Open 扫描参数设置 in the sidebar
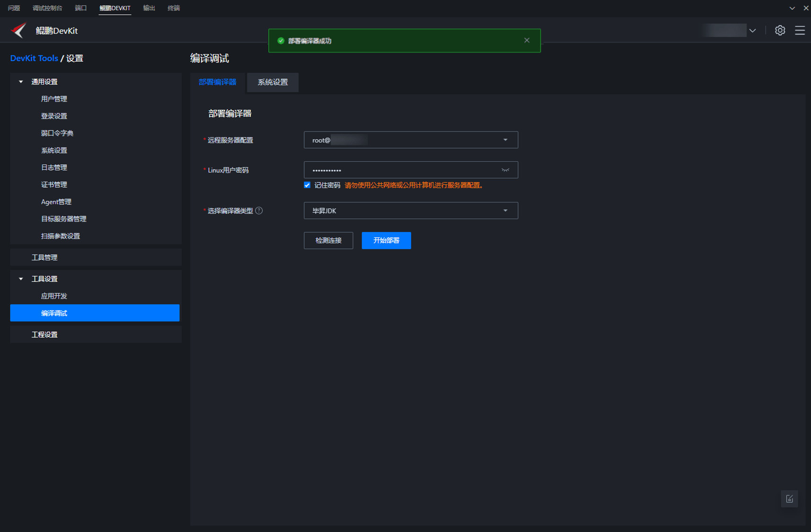 click(61, 236)
